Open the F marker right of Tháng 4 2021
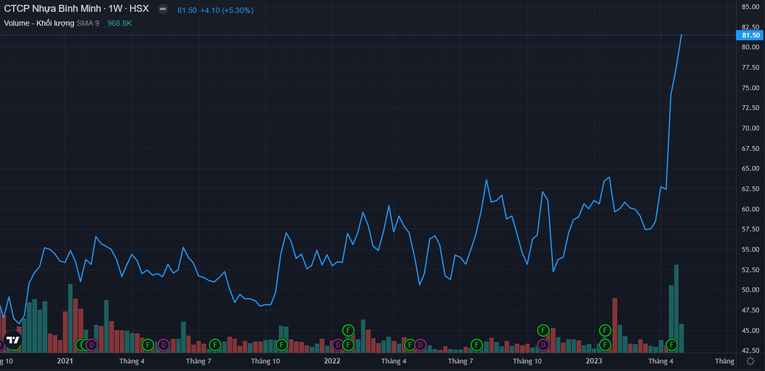This screenshot has width=765, height=371. pos(148,345)
